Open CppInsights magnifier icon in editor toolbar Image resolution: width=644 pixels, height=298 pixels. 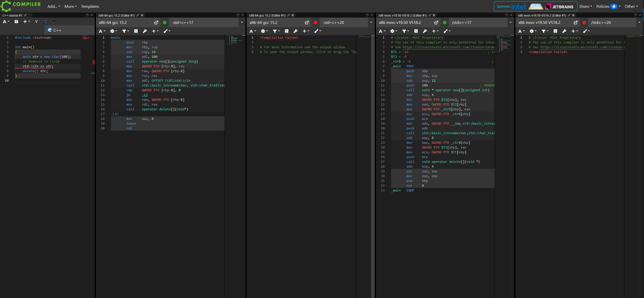click(x=45, y=22)
